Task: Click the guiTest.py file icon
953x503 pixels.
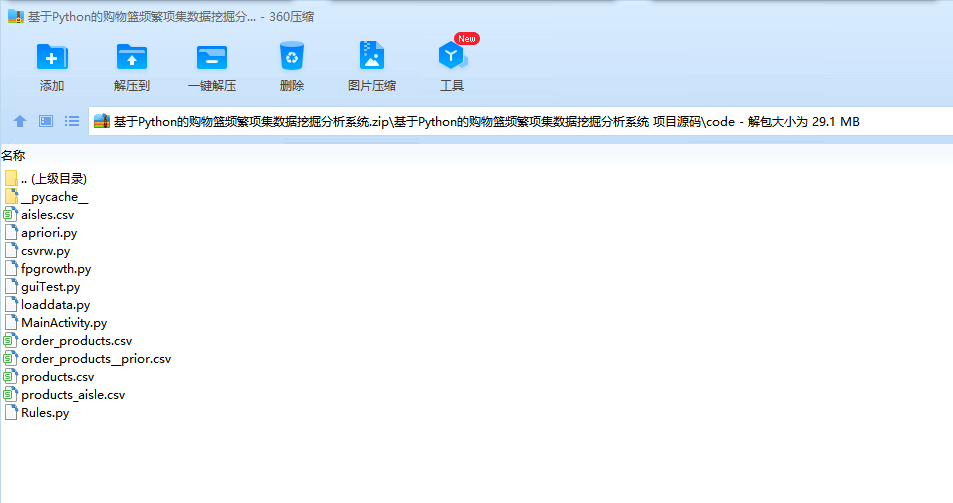Action: coord(11,286)
